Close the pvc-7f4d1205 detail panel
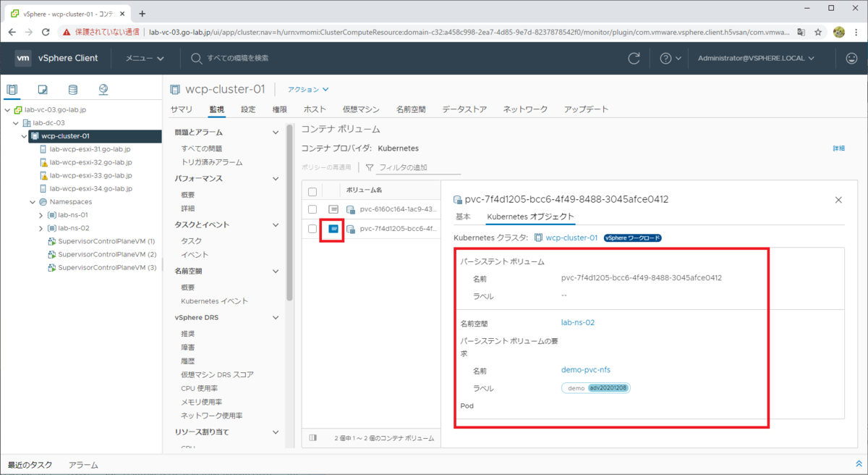This screenshot has width=868, height=475. tap(838, 199)
